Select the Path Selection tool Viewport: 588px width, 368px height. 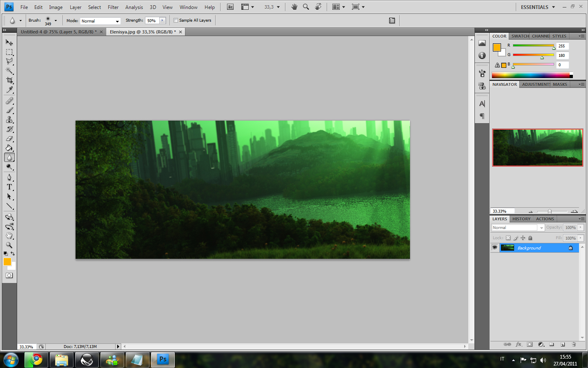point(9,197)
